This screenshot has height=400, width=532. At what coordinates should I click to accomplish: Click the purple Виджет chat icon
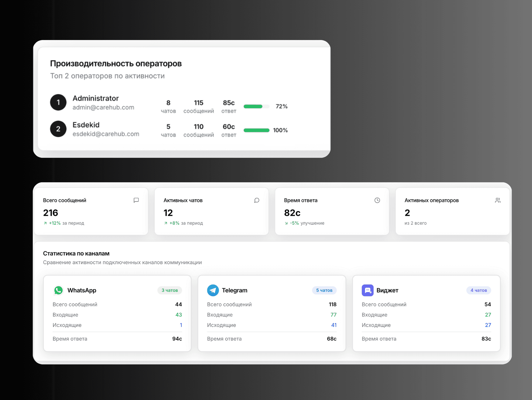point(368,290)
